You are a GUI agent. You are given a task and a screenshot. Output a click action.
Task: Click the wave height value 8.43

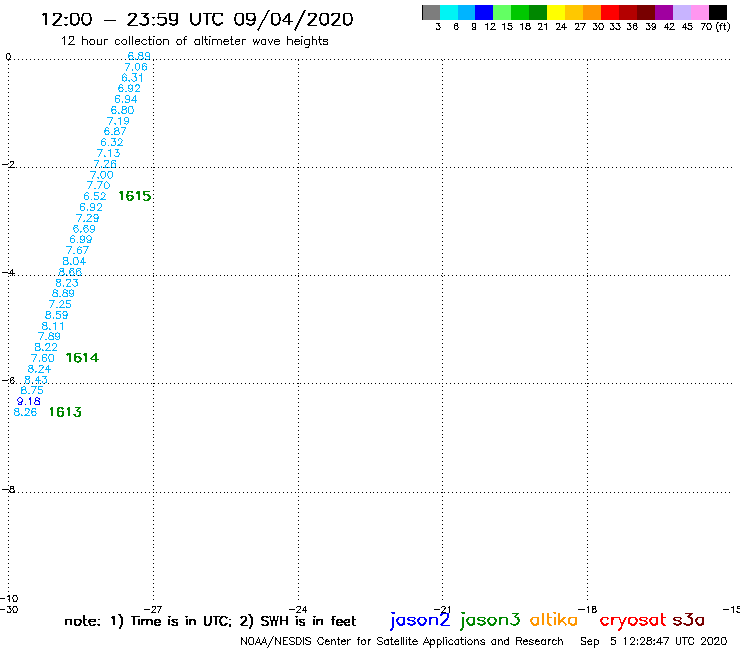[x=36, y=380]
